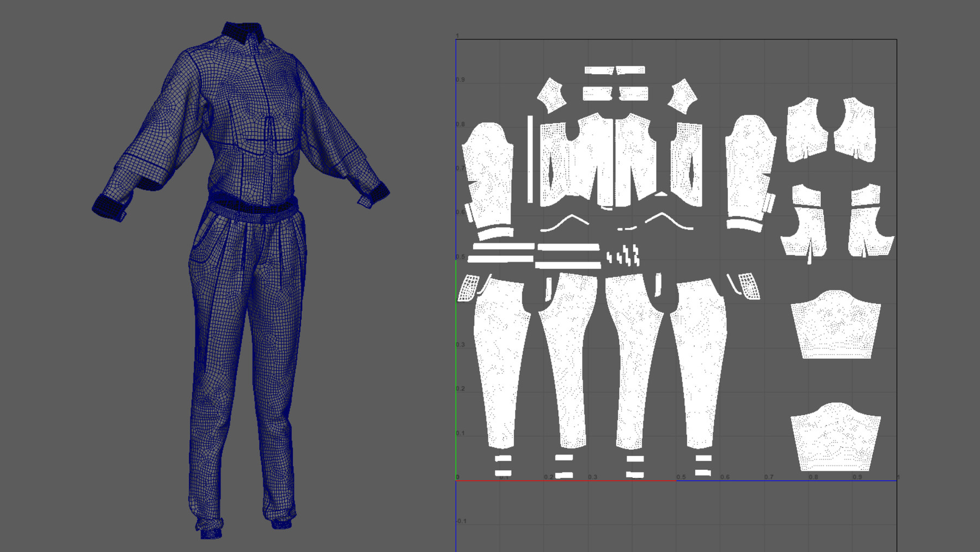The width and height of the screenshot is (980, 552).
Task: Click the small grid-textured pocket UV island
Action: [x=469, y=288]
